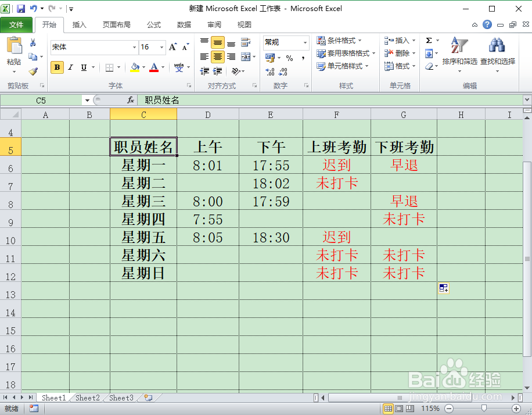Click the 插入 insert cells button
The width and height of the screenshot is (532, 415).
(x=400, y=41)
